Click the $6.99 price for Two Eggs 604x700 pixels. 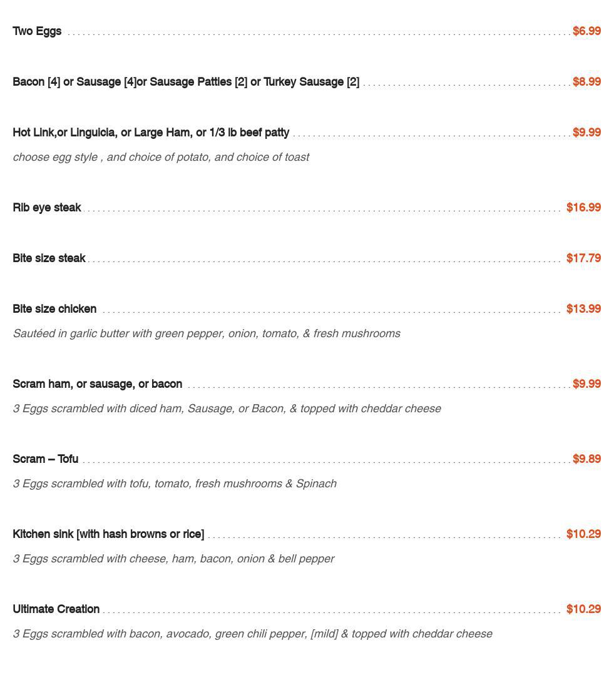pos(586,31)
